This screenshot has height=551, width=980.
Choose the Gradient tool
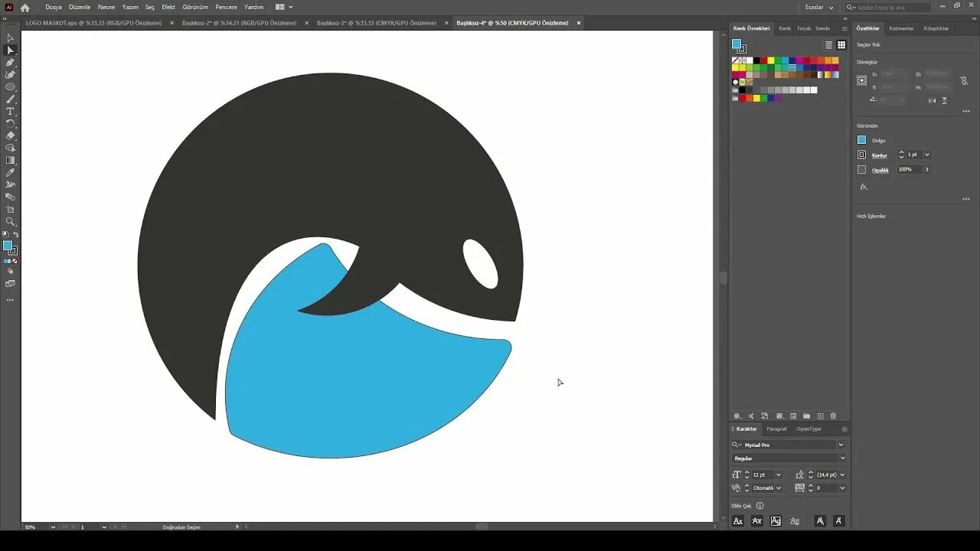click(10, 160)
